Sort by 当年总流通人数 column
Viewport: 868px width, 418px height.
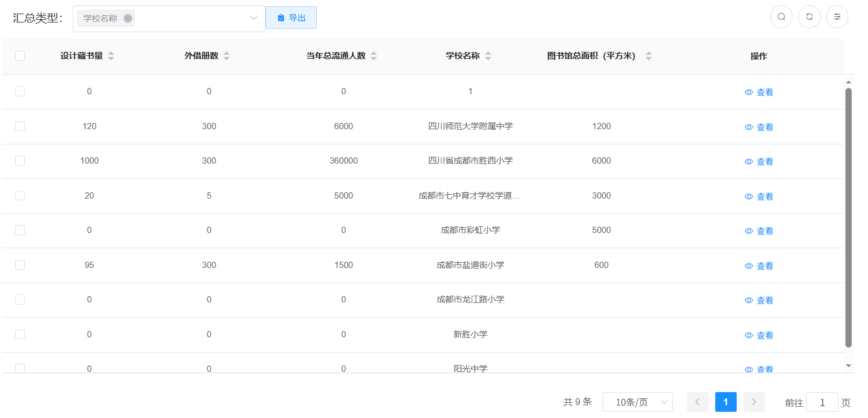(x=373, y=56)
